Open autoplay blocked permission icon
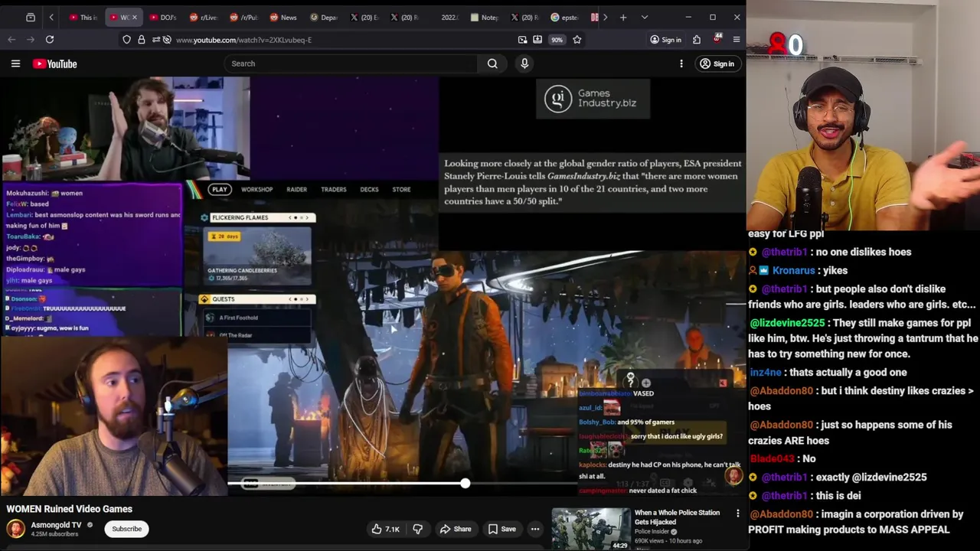Screen dimensions: 980x551 pyautogui.click(x=167, y=40)
